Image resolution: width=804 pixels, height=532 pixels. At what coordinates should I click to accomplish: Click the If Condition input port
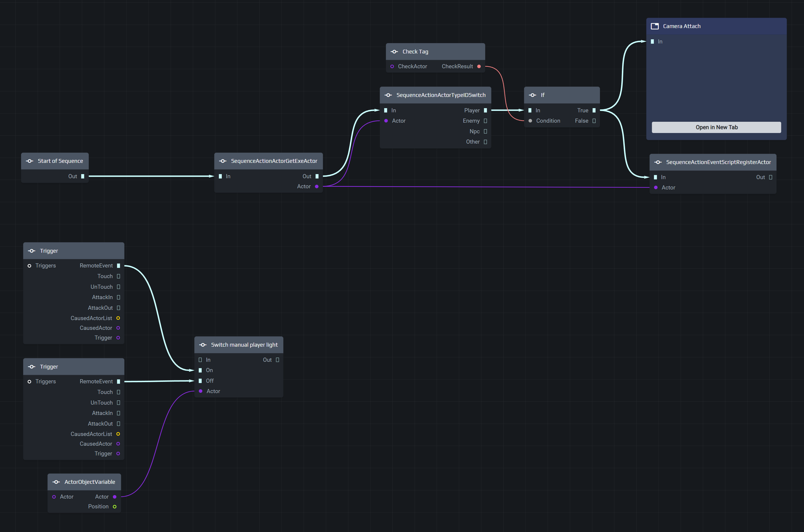click(530, 121)
